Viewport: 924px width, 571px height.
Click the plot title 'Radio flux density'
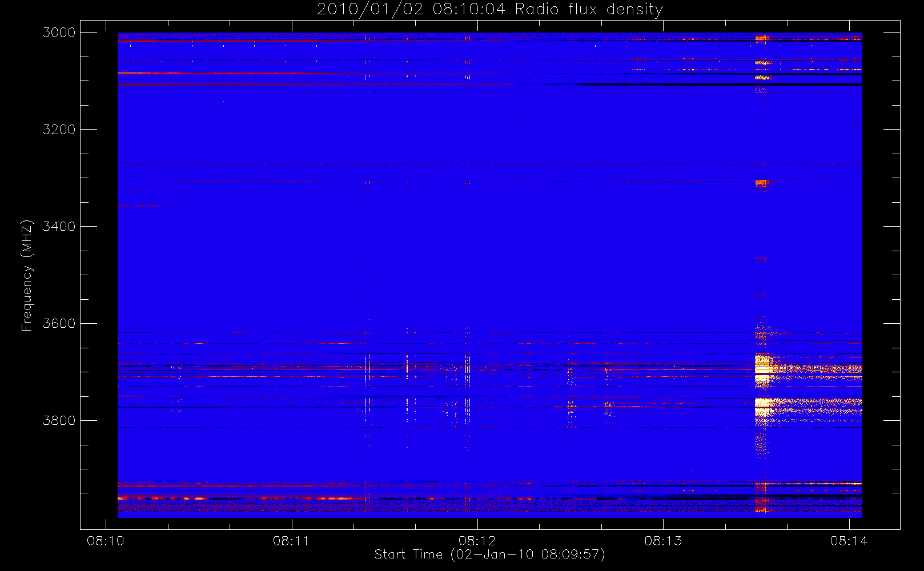pyautogui.click(x=490, y=10)
